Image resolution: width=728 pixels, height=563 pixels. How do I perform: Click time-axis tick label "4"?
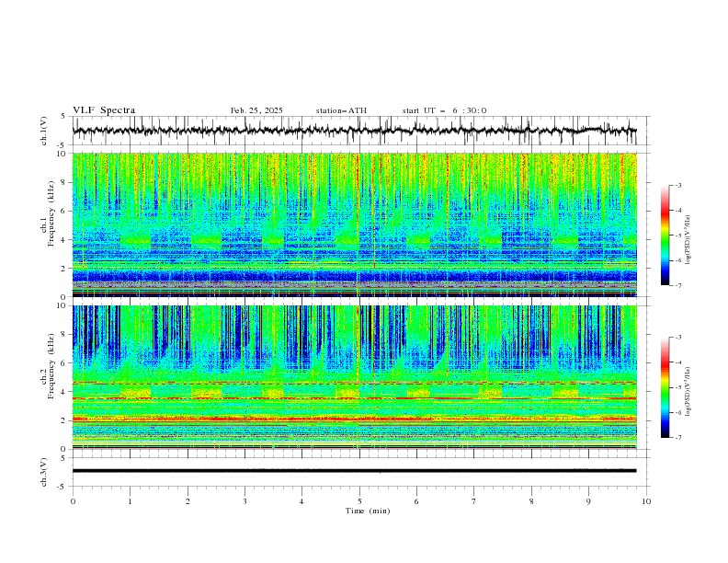[x=301, y=501]
